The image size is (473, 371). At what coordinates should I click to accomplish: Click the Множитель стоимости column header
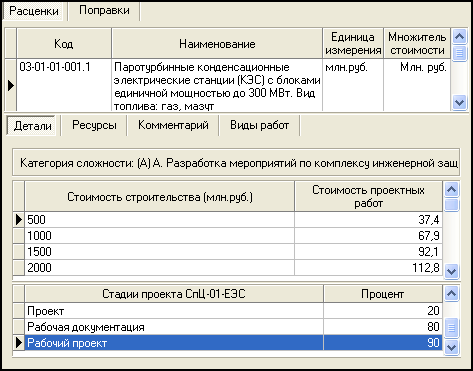point(417,44)
